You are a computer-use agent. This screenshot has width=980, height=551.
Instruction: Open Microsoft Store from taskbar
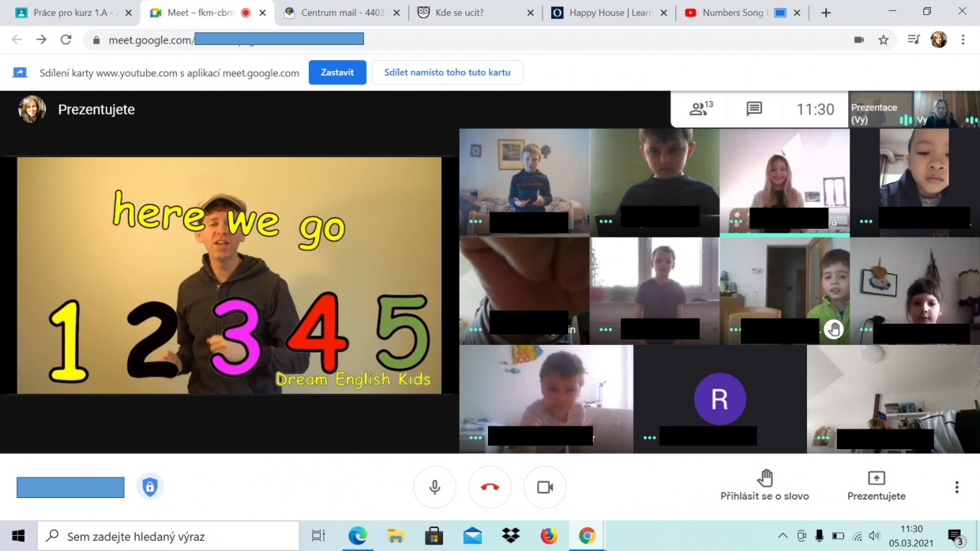coord(434,536)
